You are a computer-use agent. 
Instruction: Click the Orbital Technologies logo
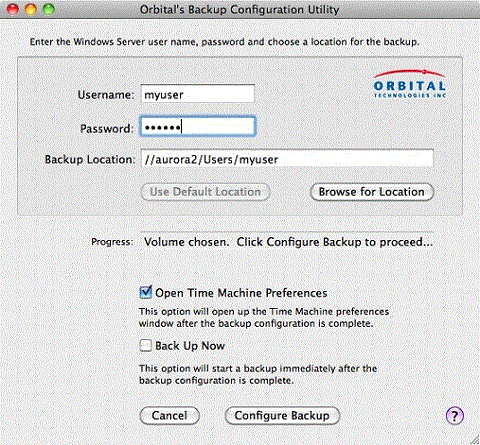[x=410, y=84]
